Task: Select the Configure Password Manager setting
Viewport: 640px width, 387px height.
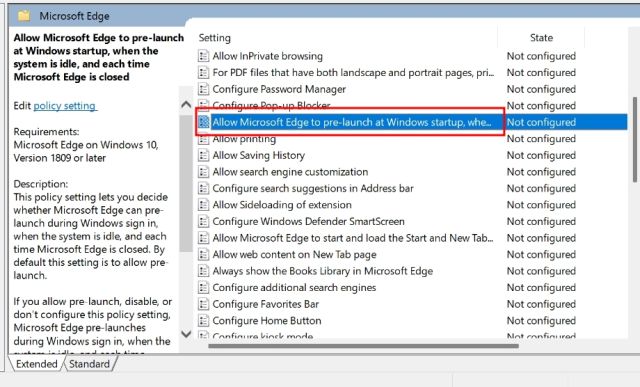Action: click(279, 89)
